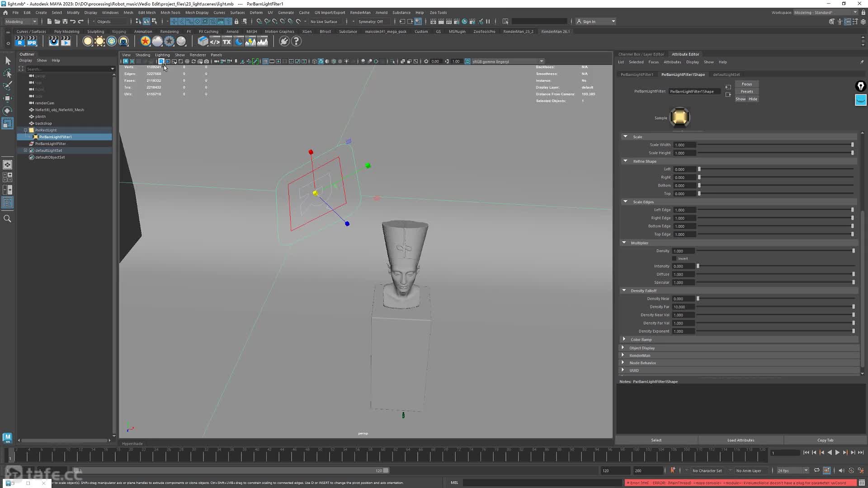Toggle the grid display icon in the viewport toolbar

pyautogui.click(x=265, y=61)
